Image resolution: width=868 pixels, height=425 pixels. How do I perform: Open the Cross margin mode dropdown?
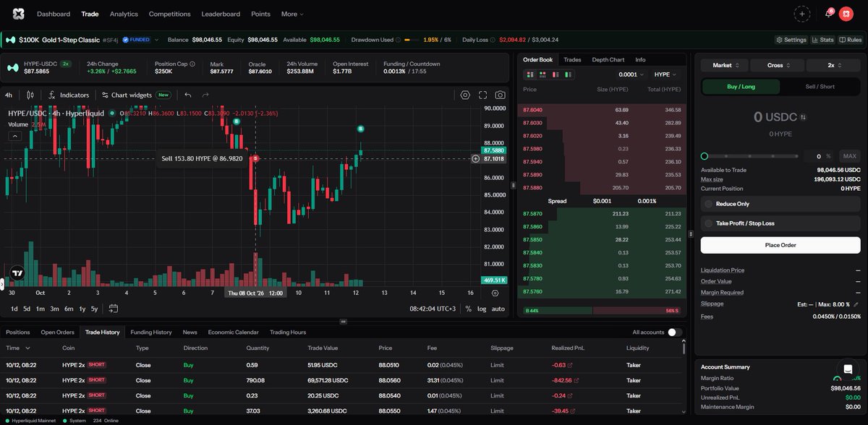point(778,65)
